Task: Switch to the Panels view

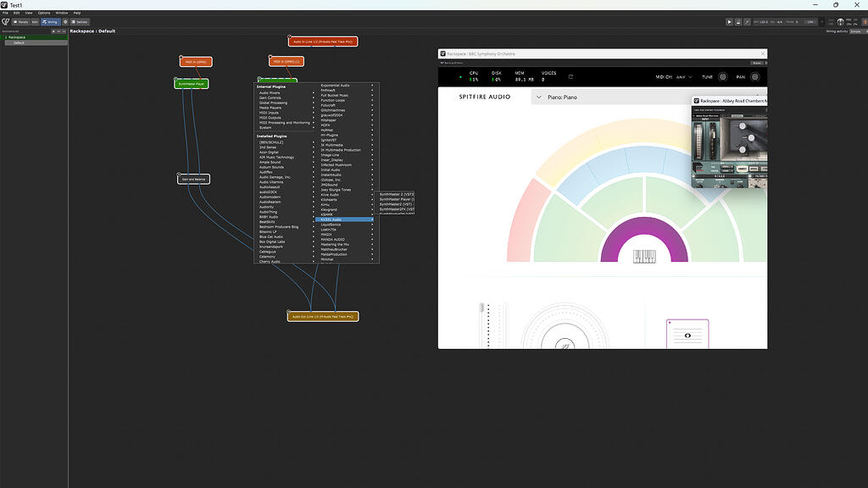Action: click(22, 21)
